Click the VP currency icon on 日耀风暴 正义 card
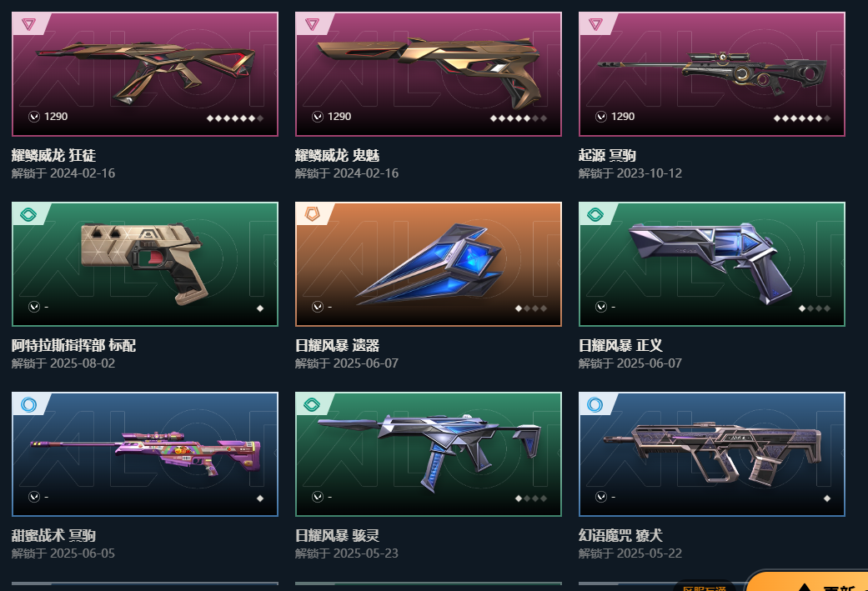 [601, 307]
